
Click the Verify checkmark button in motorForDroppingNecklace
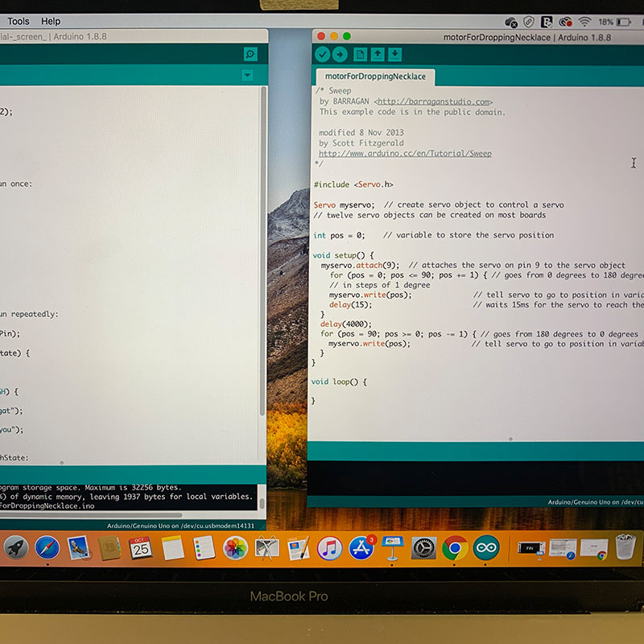pos(323,55)
